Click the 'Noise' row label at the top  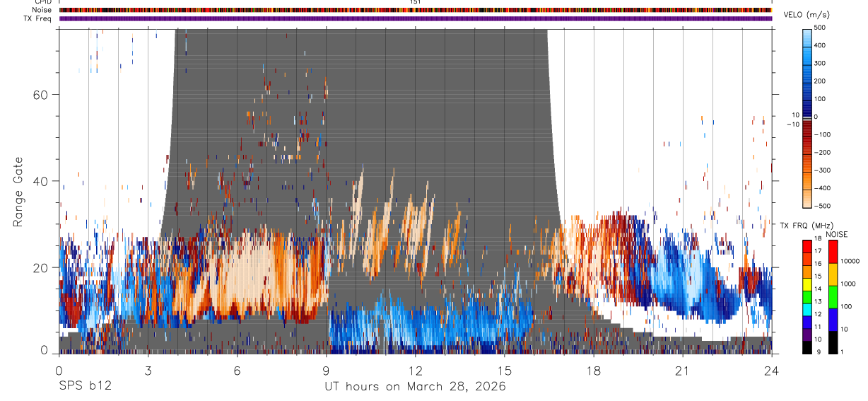[x=43, y=10]
